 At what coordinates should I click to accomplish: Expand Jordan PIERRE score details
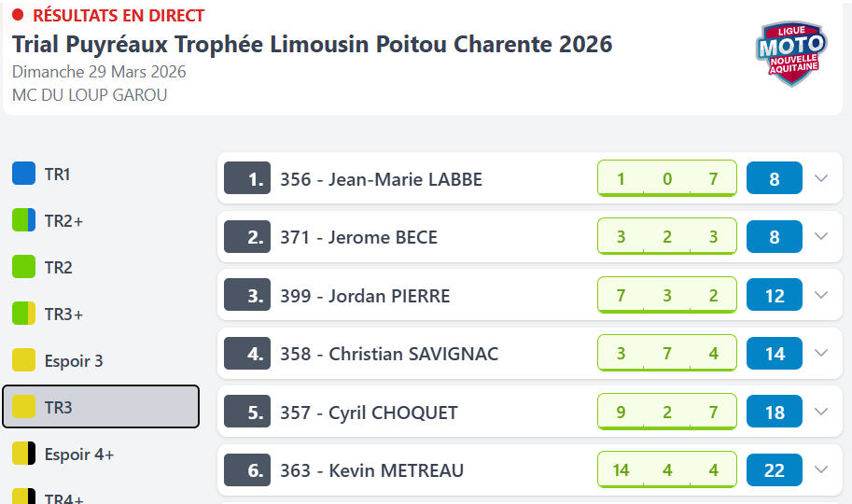point(821,295)
